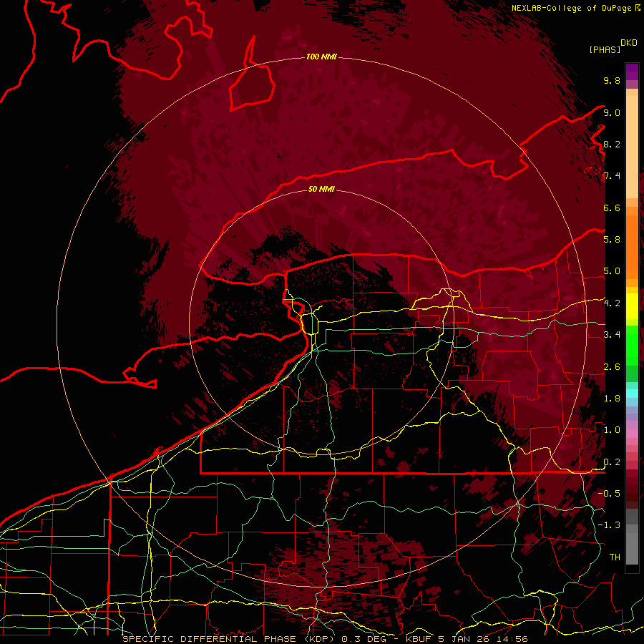The width and height of the screenshot is (644, 644).
Task: Click the 3.4 scale value
Action: click(x=612, y=335)
